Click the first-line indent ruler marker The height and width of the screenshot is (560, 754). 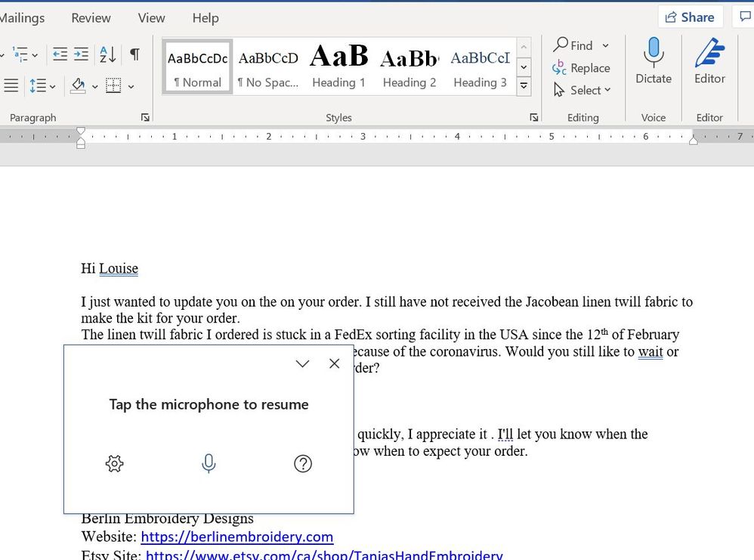pos(81,131)
